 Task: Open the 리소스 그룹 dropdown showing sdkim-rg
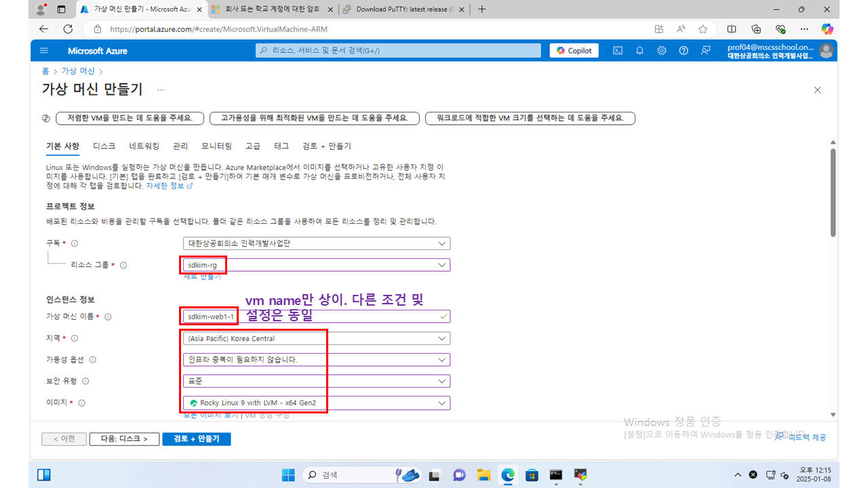coord(317,265)
